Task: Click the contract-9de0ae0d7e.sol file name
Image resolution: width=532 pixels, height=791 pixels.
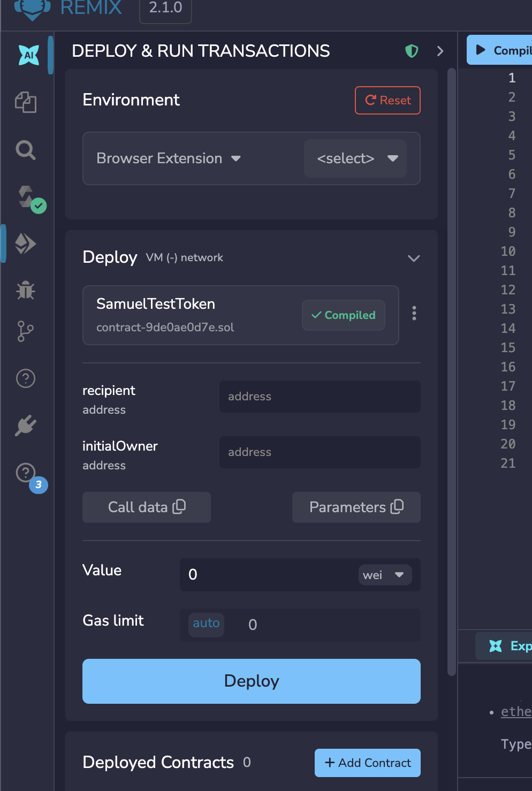Action: click(165, 327)
